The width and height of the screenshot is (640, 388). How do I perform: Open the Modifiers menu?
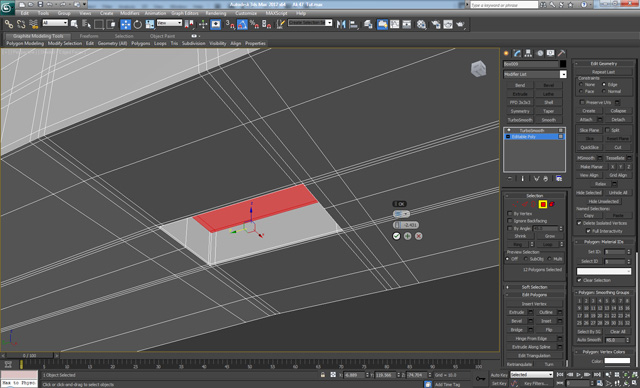click(x=129, y=13)
